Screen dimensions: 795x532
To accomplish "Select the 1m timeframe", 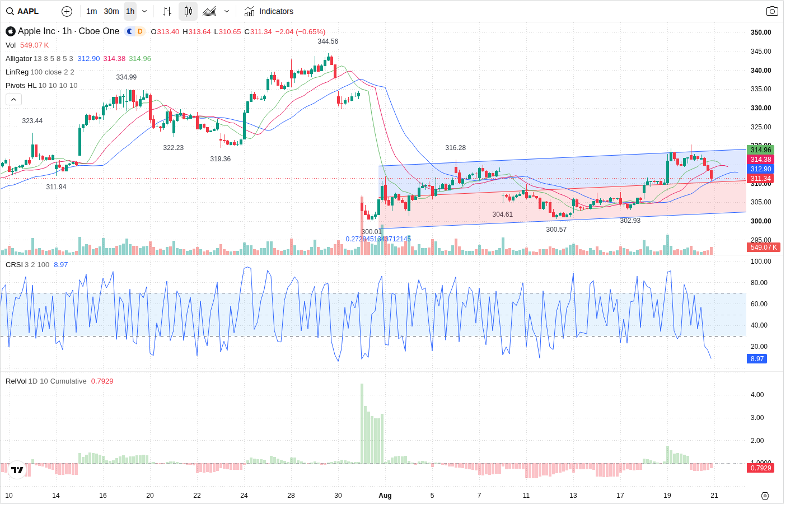I will tap(92, 11).
